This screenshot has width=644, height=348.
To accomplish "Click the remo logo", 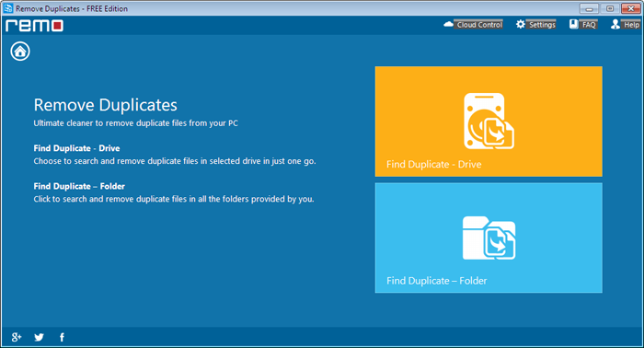I will (x=35, y=26).
